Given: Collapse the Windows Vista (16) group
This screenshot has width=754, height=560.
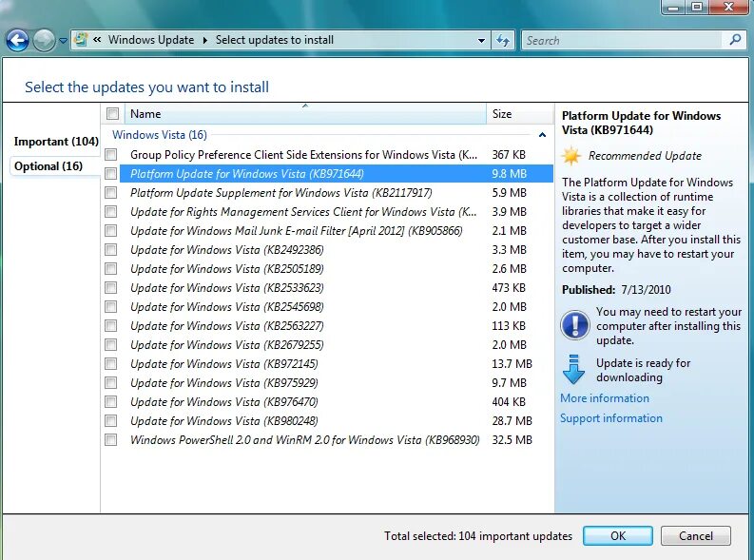Looking at the screenshot, I should pyautogui.click(x=542, y=135).
